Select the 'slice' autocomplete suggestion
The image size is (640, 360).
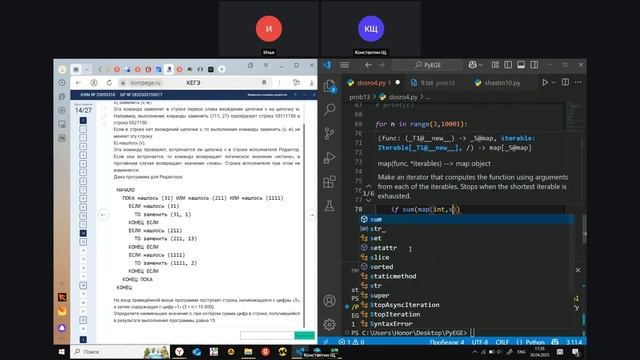467,257
